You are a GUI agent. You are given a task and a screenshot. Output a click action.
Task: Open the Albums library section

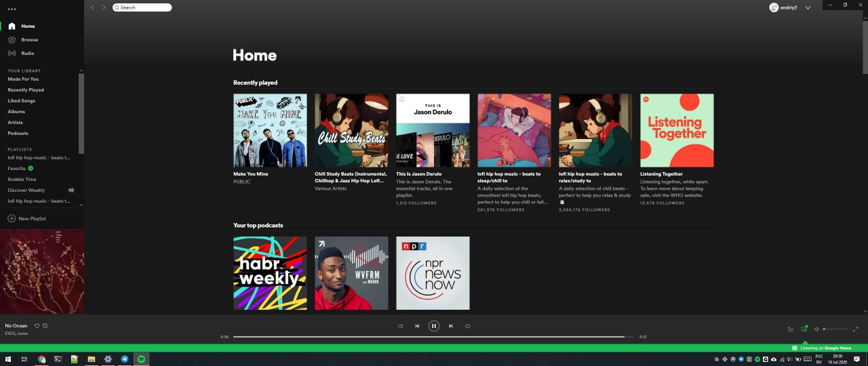coord(16,112)
